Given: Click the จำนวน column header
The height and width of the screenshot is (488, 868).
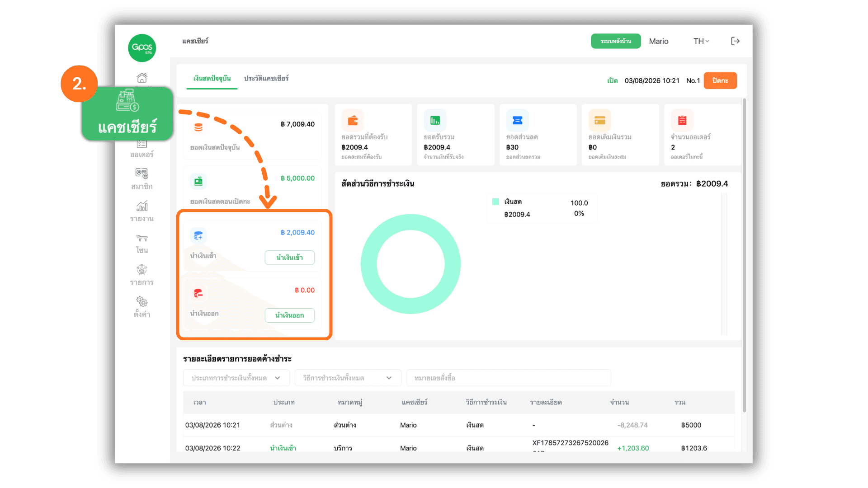Looking at the screenshot, I should click(619, 402).
